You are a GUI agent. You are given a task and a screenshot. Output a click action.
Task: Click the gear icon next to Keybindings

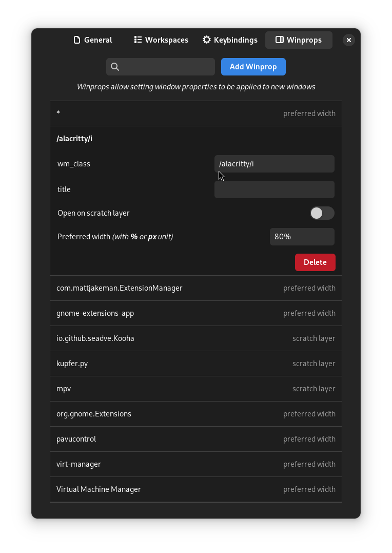coord(206,40)
